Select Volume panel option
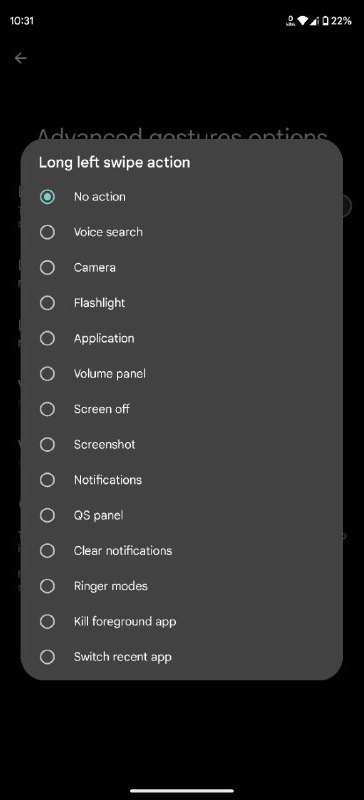The image size is (364, 800). pyautogui.click(x=181, y=374)
